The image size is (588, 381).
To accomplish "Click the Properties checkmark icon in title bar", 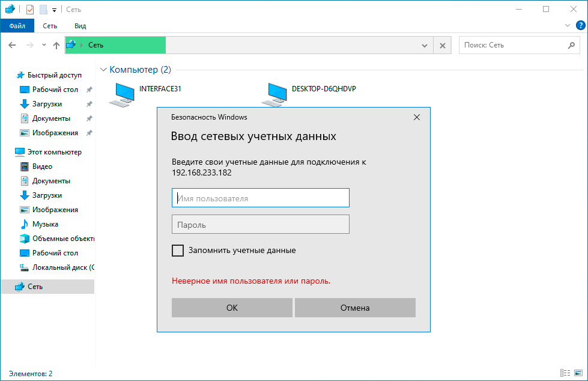I will (30, 10).
